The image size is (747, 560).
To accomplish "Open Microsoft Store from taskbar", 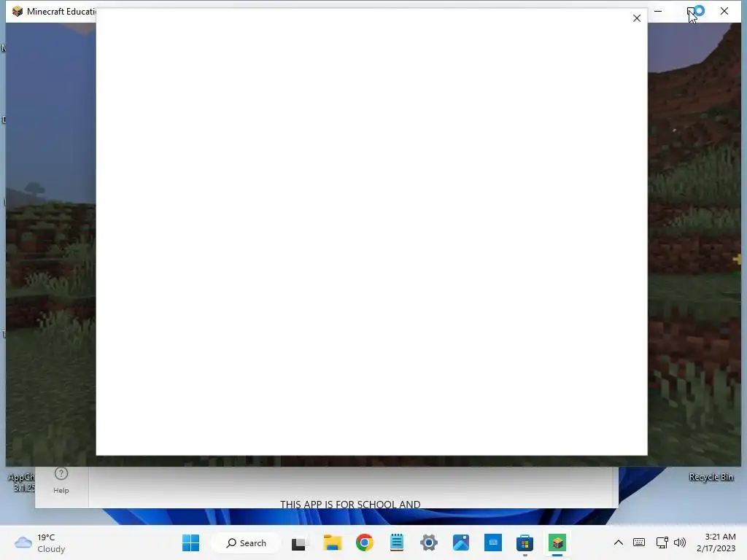I will (525, 542).
